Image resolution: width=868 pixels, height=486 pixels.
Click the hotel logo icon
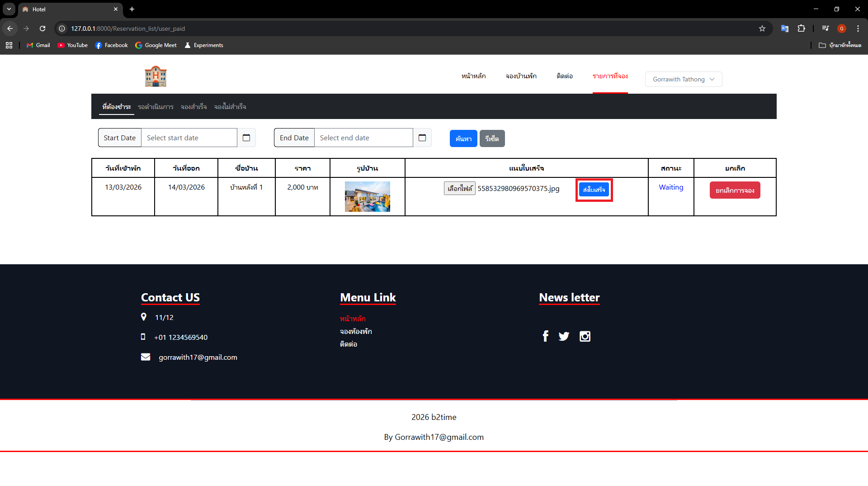pos(156,76)
